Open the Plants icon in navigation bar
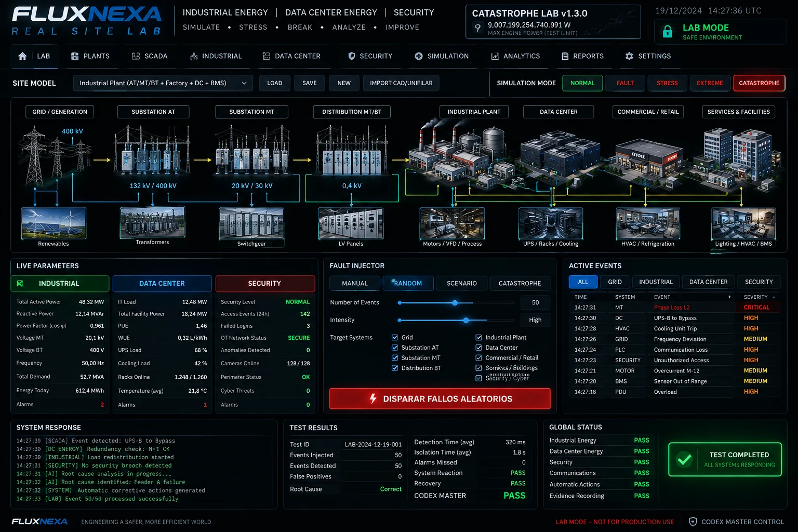Screen dimensions: 798x532 point(75,56)
